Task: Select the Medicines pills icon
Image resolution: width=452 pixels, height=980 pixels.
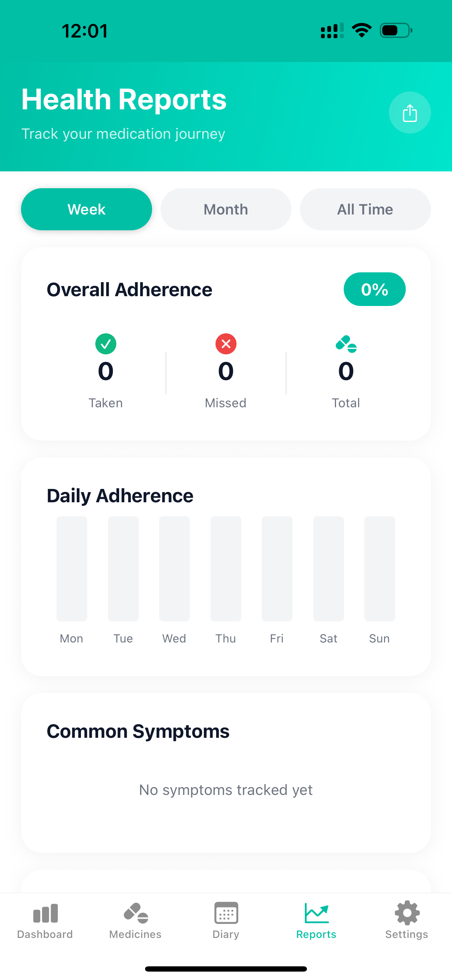Action: [x=134, y=913]
